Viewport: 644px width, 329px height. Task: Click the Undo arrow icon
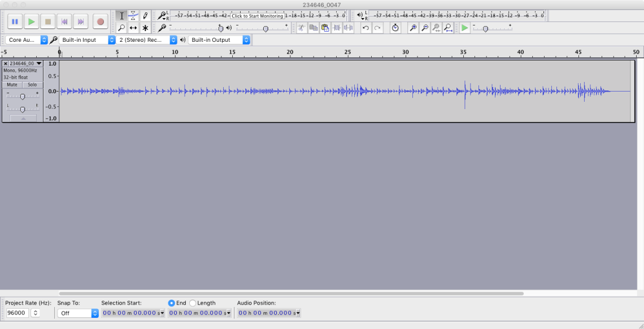tap(365, 28)
